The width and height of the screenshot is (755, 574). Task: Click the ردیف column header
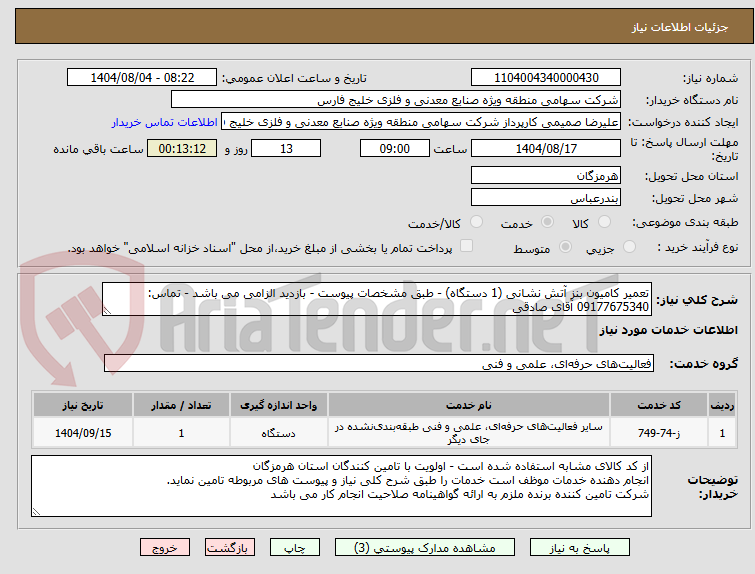(722, 405)
